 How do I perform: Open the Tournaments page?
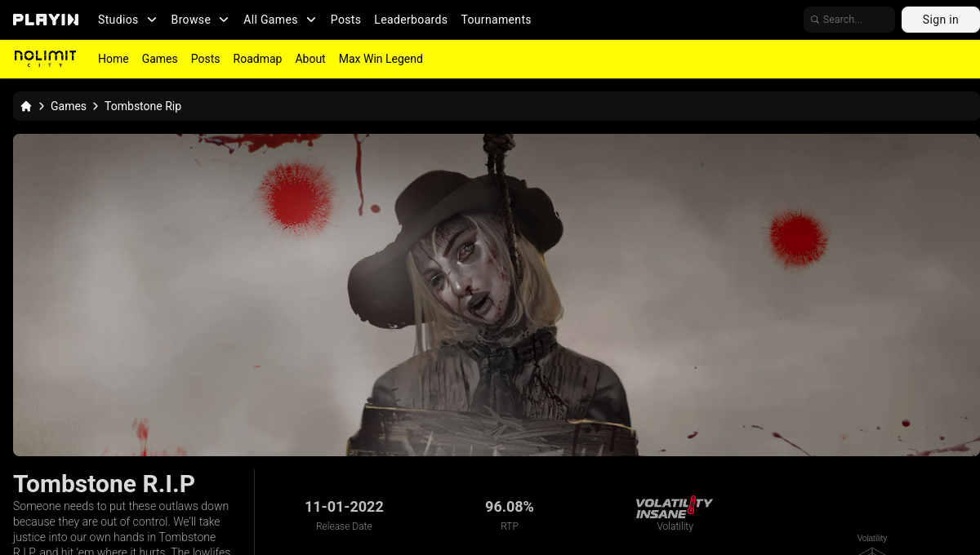click(496, 20)
